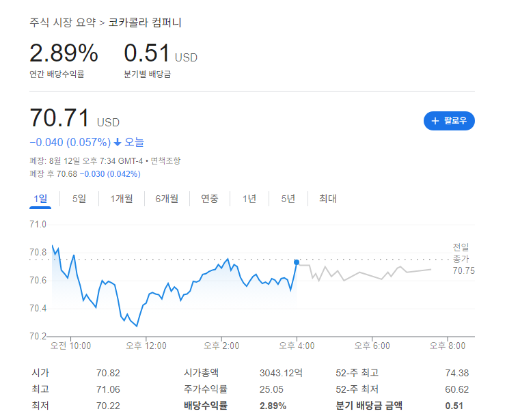
Task: Click the 분기 배당금 금액 label
Action: (x=369, y=406)
